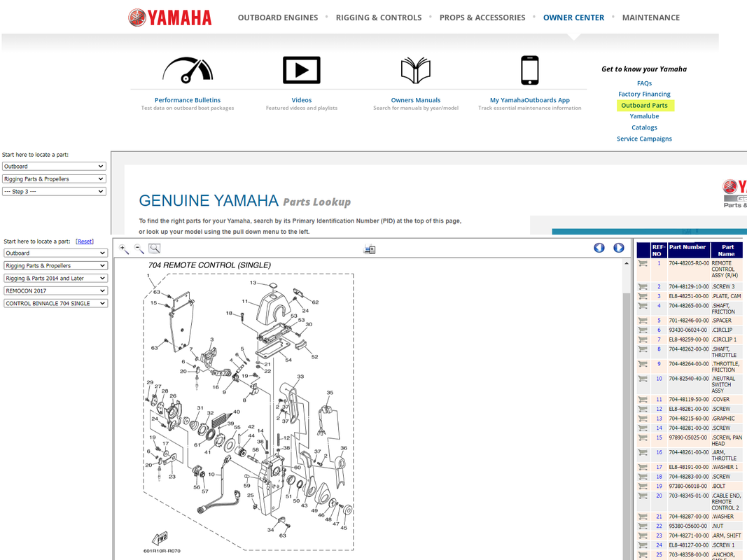Screen dimensions: 747x560
Task: Click the Part Name column header
Action: tap(727, 251)
